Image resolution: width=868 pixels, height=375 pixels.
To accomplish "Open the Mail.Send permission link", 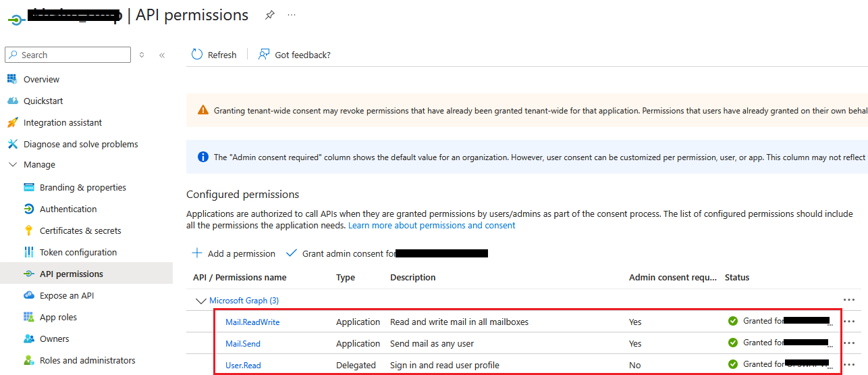I will point(243,344).
